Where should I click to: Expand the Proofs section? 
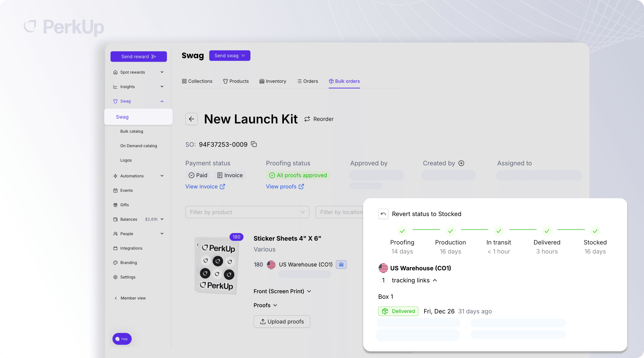click(x=265, y=305)
